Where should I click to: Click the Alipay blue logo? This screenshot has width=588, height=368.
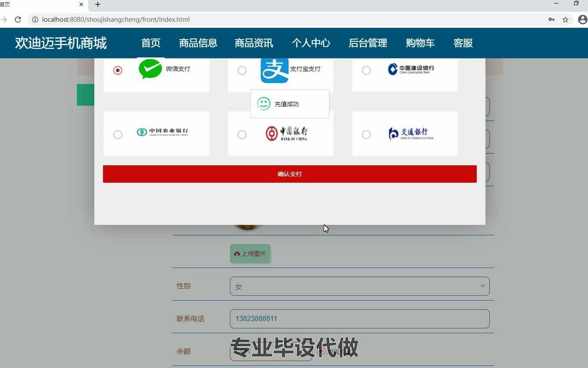[x=275, y=70]
